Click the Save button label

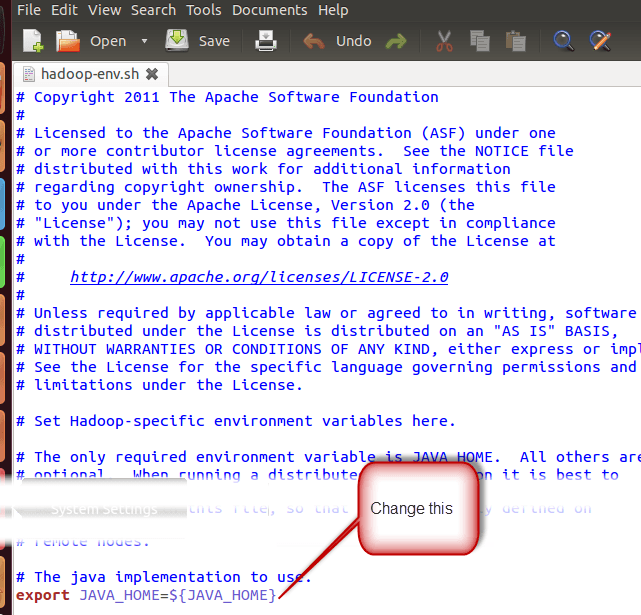click(214, 41)
